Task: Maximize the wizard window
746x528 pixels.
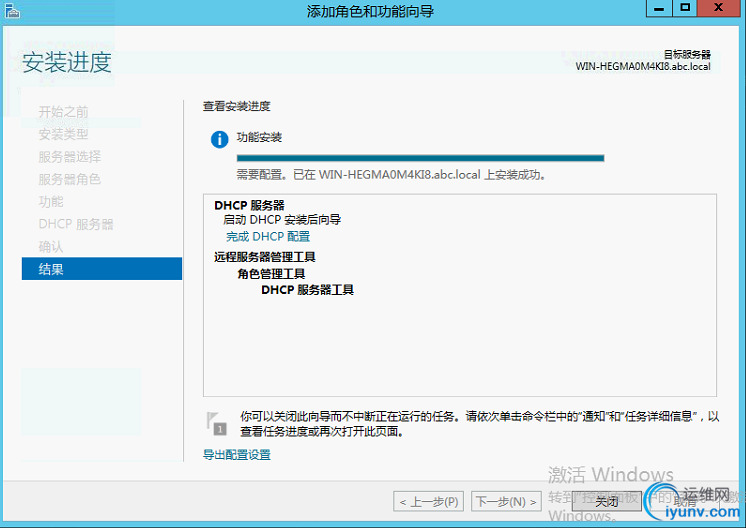Action: [685, 8]
